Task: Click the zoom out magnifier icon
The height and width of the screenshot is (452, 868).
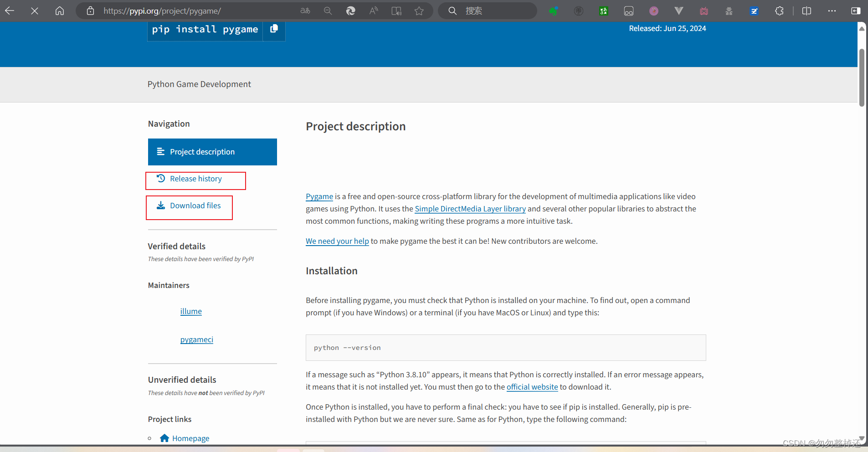Action: (x=328, y=10)
